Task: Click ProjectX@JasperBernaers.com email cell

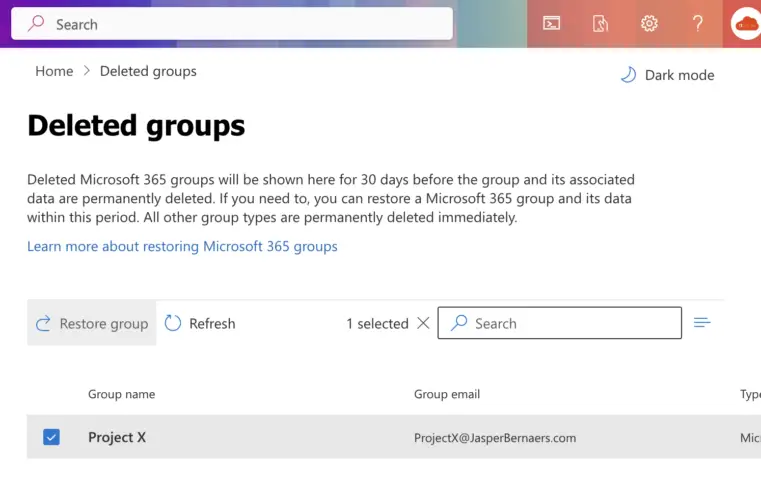Action: (495, 438)
